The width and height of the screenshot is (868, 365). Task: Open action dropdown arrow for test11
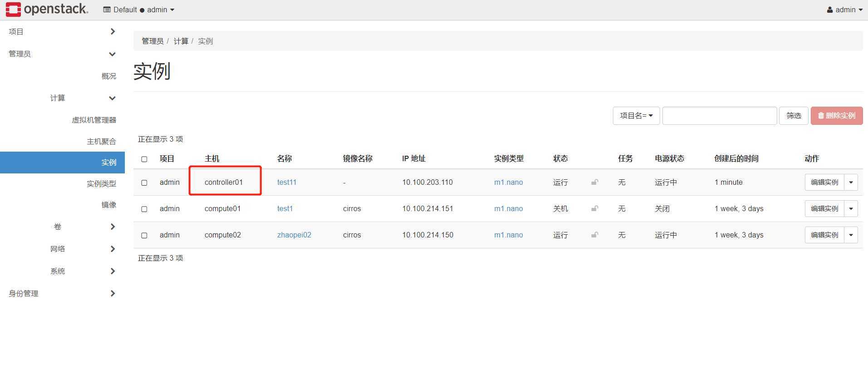851,182
